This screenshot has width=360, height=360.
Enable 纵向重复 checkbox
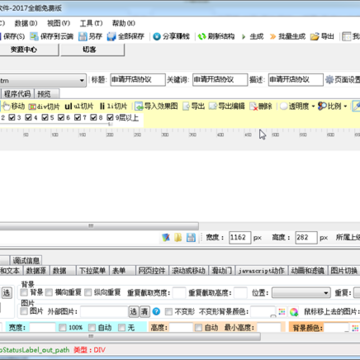88,293
